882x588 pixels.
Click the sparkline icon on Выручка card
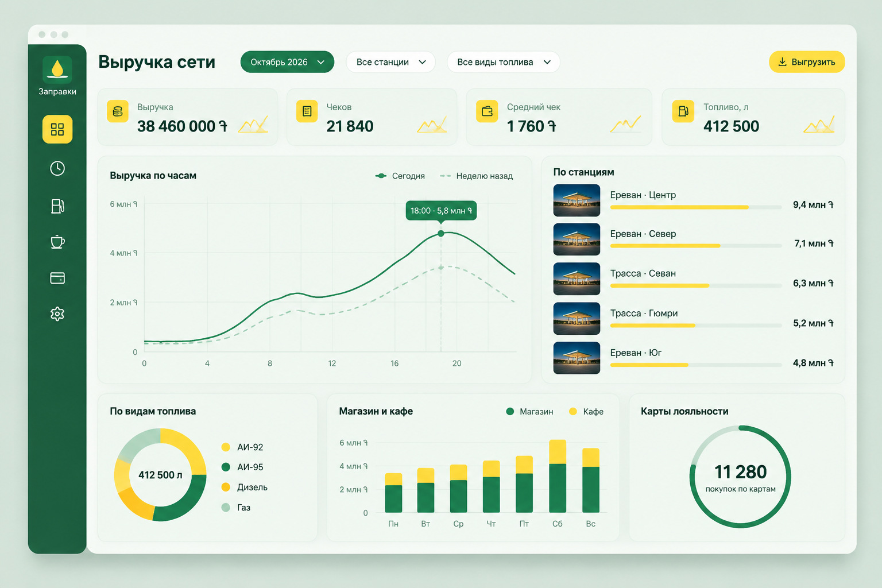[253, 125]
